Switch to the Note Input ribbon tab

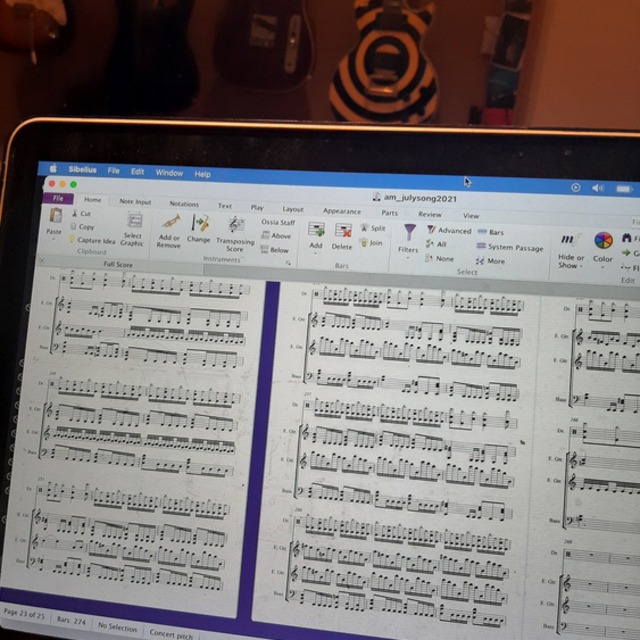[x=135, y=202]
